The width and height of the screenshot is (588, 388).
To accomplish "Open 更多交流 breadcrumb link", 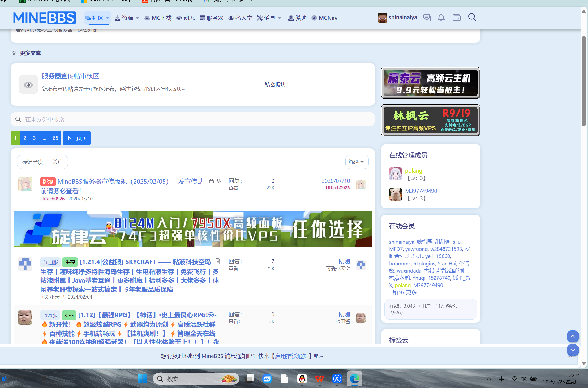I will [x=31, y=53].
